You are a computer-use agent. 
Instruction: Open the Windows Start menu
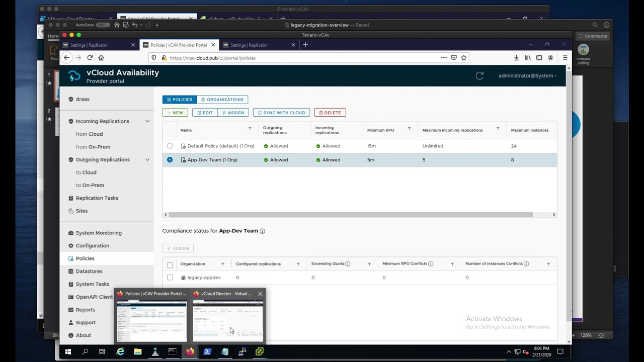point(68,352)
